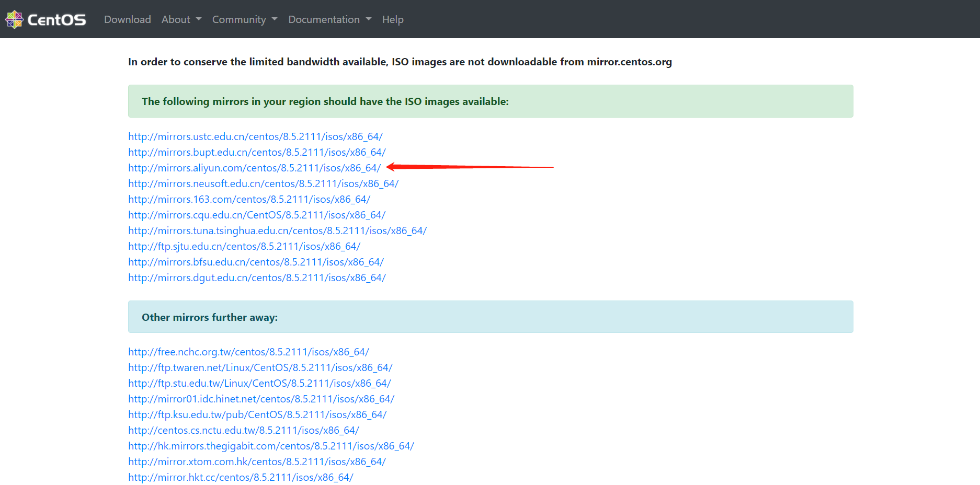This screenshot has height=485, width=980.
Task: Open the ftp.twaren.net mirror link
Action: coord(260,367)
